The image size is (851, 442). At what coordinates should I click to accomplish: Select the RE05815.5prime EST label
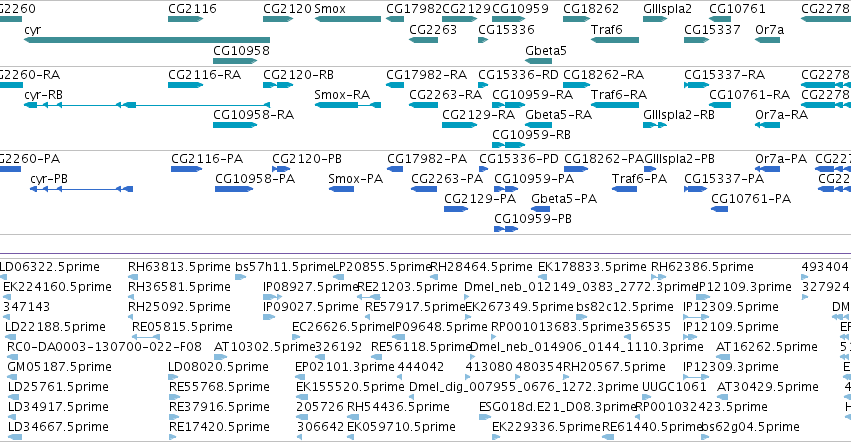coord(182,327)
